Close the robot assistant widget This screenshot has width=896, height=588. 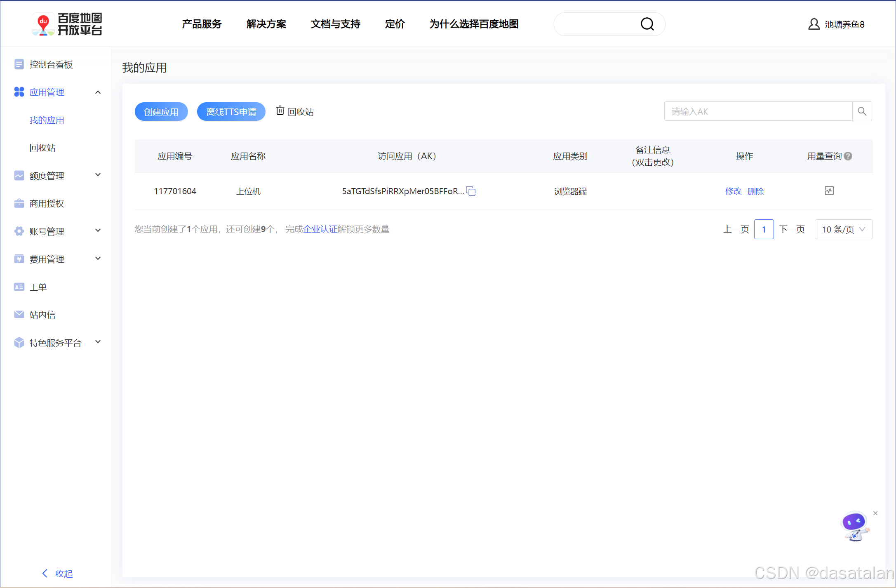tap(875, 513)
